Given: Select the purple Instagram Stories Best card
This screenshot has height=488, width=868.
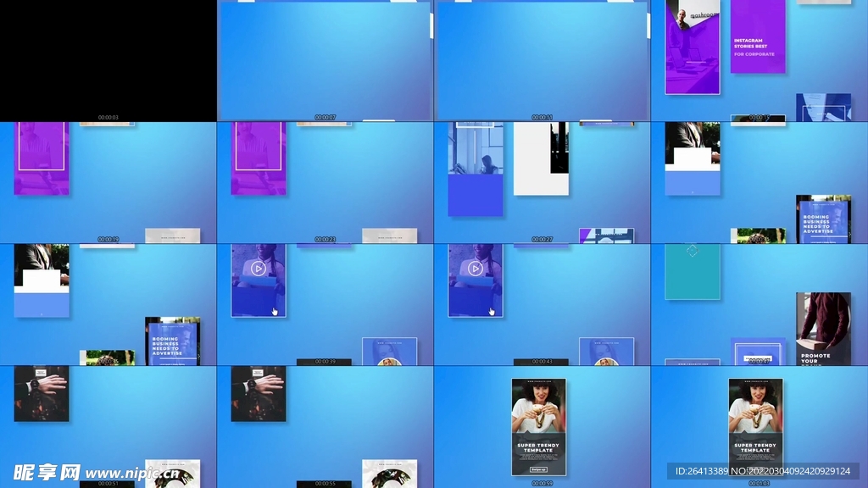Looking at the screenshot, I should tap(758, 37).
